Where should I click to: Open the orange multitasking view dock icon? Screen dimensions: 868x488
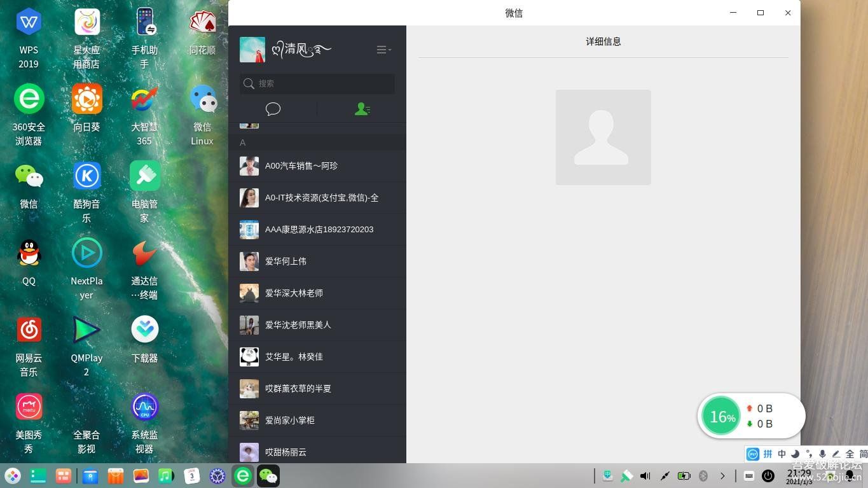pyautogui.click(x=64, y=476)
